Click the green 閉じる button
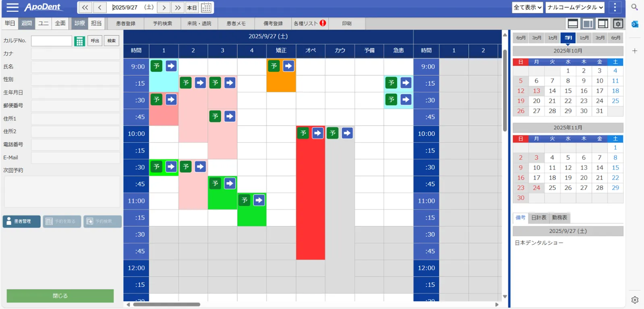644x309 pixels. click(x=60, y=296)
